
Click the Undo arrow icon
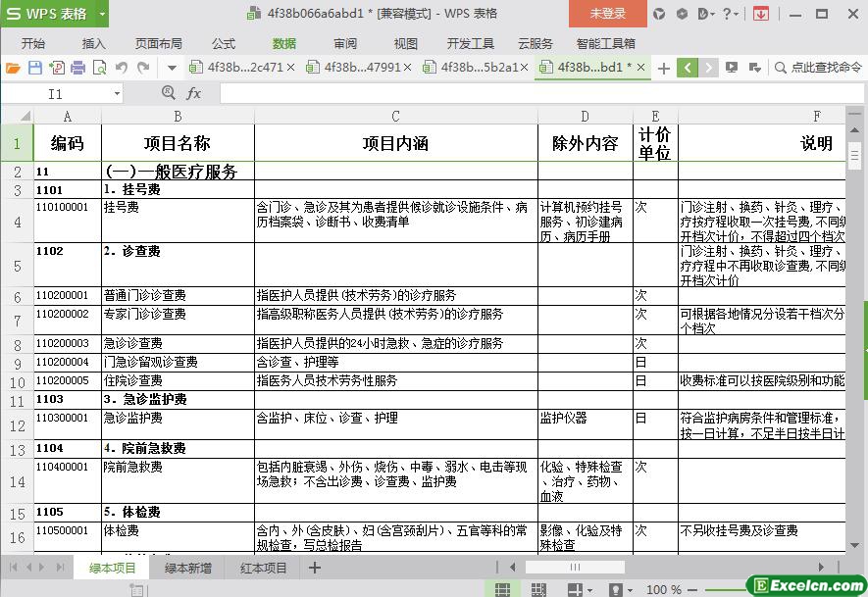(x=122, y=68)
